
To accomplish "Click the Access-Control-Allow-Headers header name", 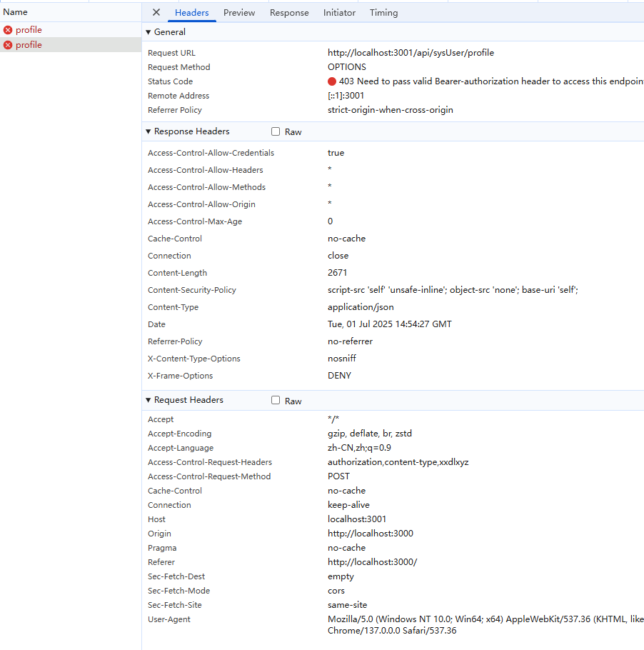I will 205,170.
